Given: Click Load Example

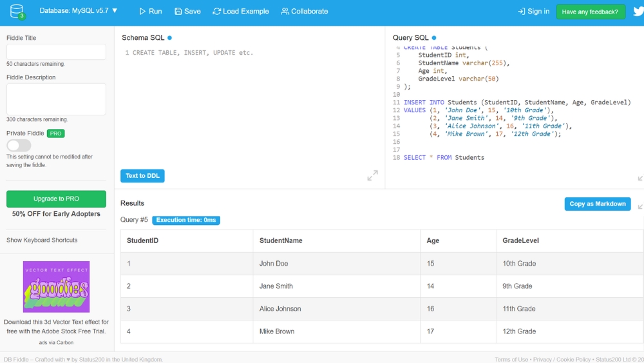Looking at the screenshot, I should point(241,11).
